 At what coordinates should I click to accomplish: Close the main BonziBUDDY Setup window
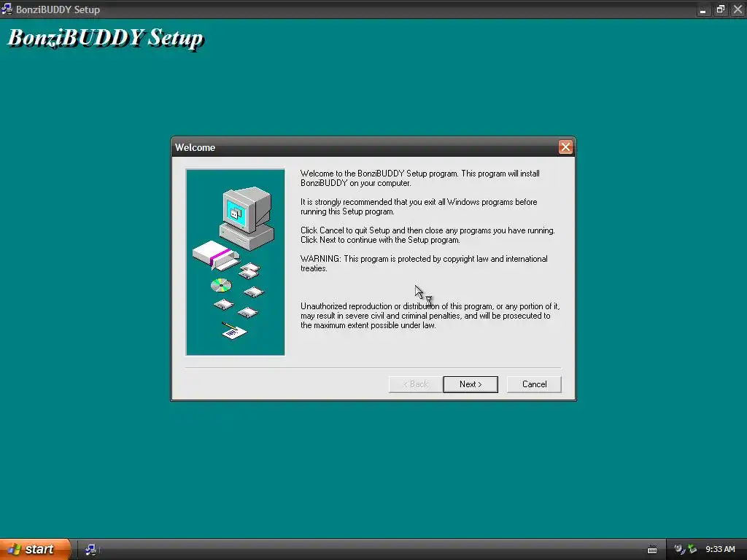pos(738,9)
